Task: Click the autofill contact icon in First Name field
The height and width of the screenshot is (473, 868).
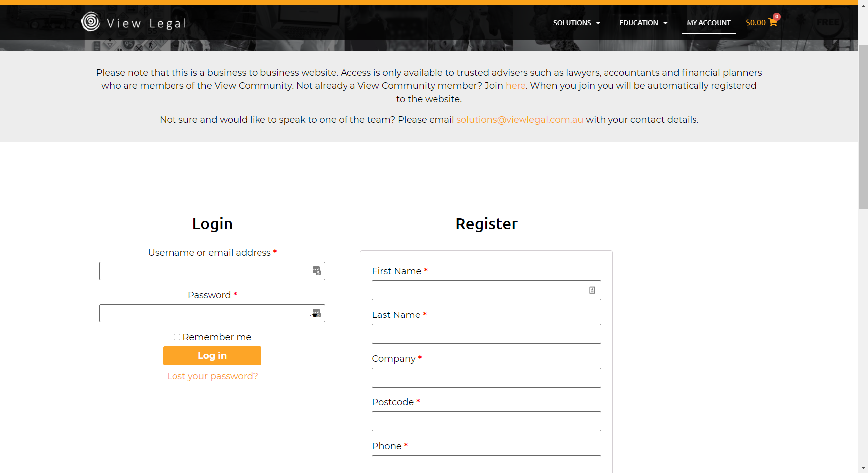Action: (x=592, y=290)
